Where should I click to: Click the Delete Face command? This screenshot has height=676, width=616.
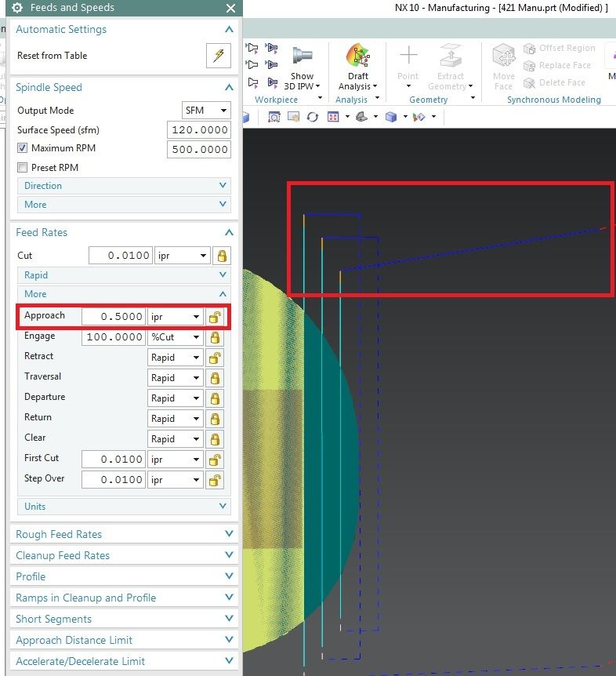point(554,83)
